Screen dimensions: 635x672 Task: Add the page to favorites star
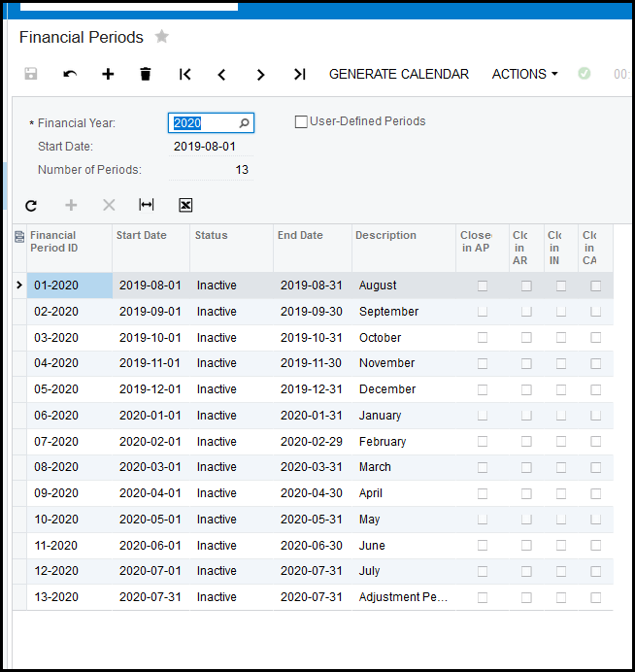pos(162,37)
